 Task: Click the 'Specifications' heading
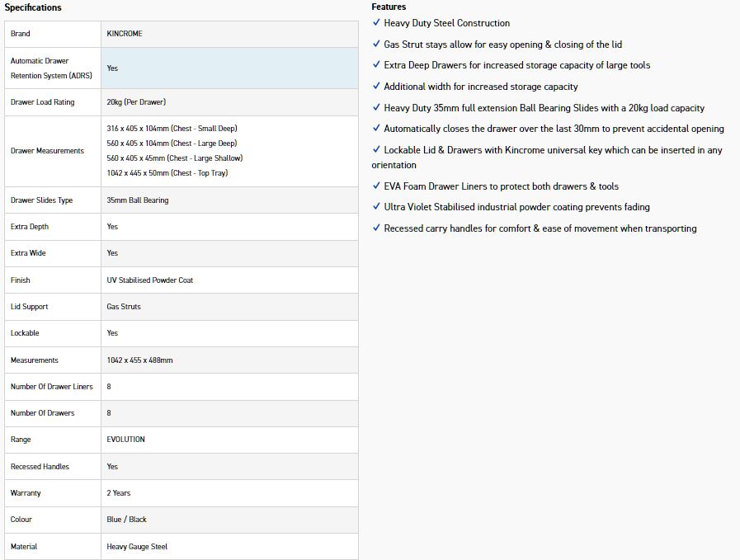33,7
